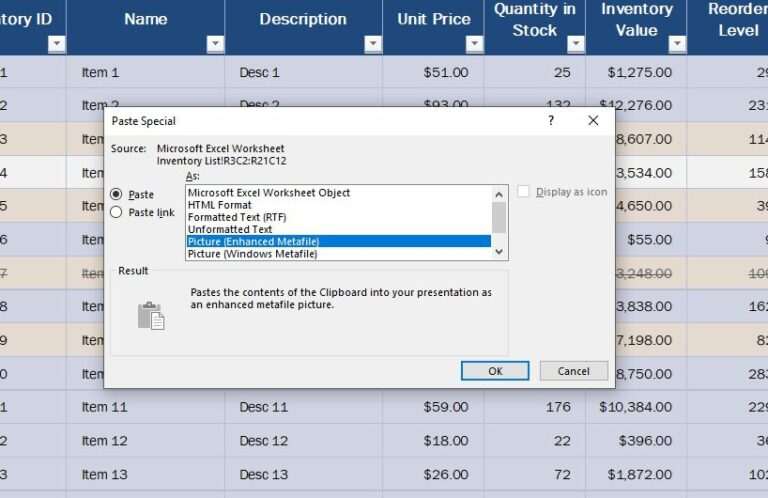
Task: Choose HTML Format from the list
Action: pos(219,205)
